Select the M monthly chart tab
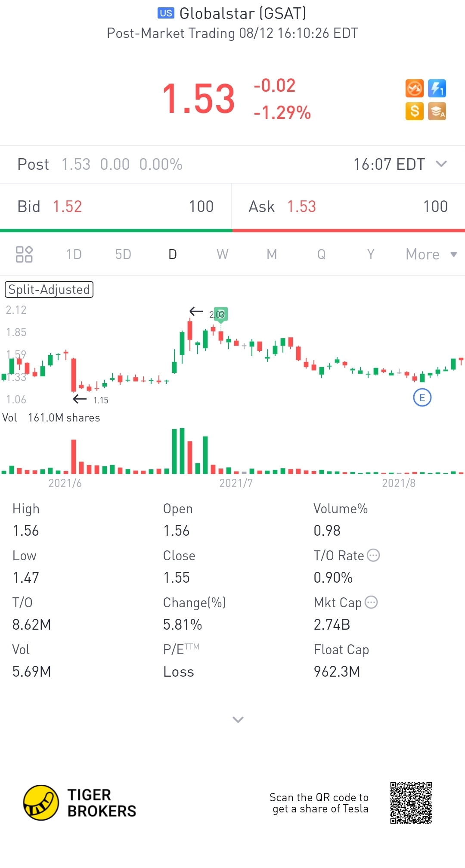 pos(272,254)
